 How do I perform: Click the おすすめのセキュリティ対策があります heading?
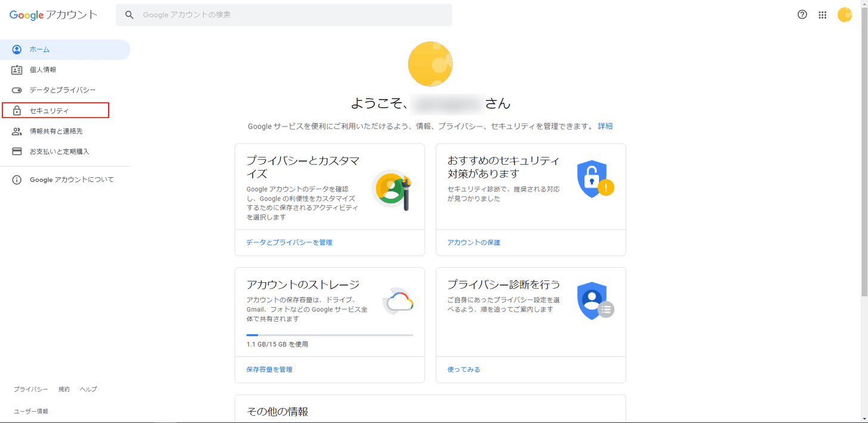(x=504, y=167)
